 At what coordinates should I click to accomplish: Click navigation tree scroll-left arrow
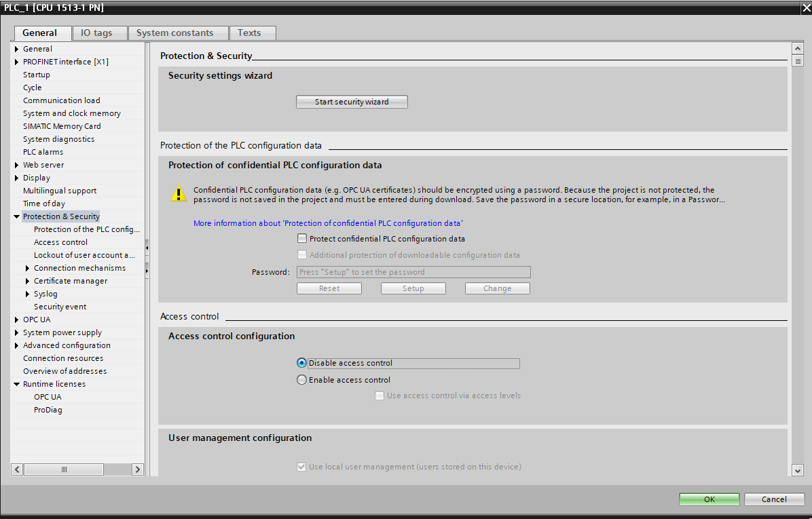coord(17,469)
